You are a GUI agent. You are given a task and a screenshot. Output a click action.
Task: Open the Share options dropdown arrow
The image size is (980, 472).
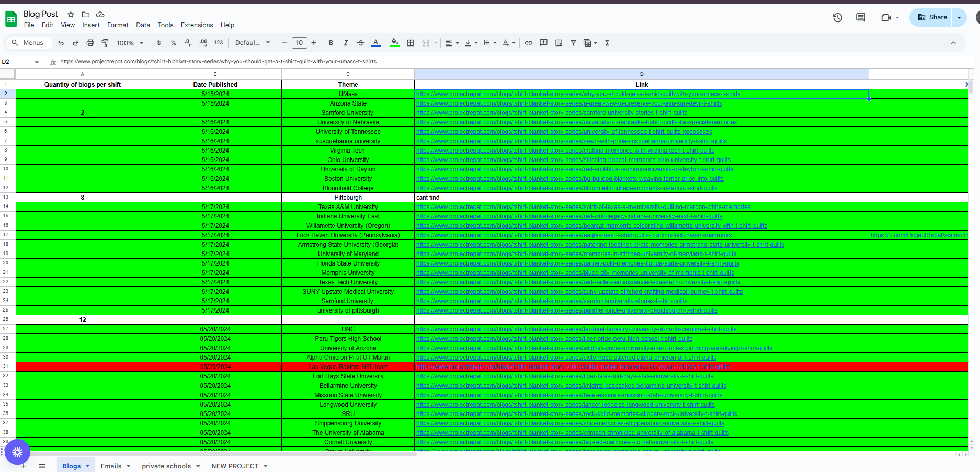959,17
